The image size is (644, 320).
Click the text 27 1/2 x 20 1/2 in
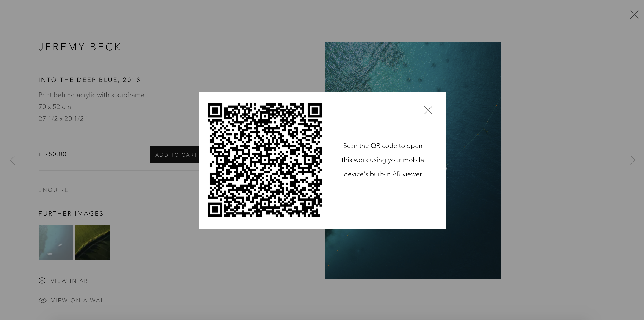64,119
